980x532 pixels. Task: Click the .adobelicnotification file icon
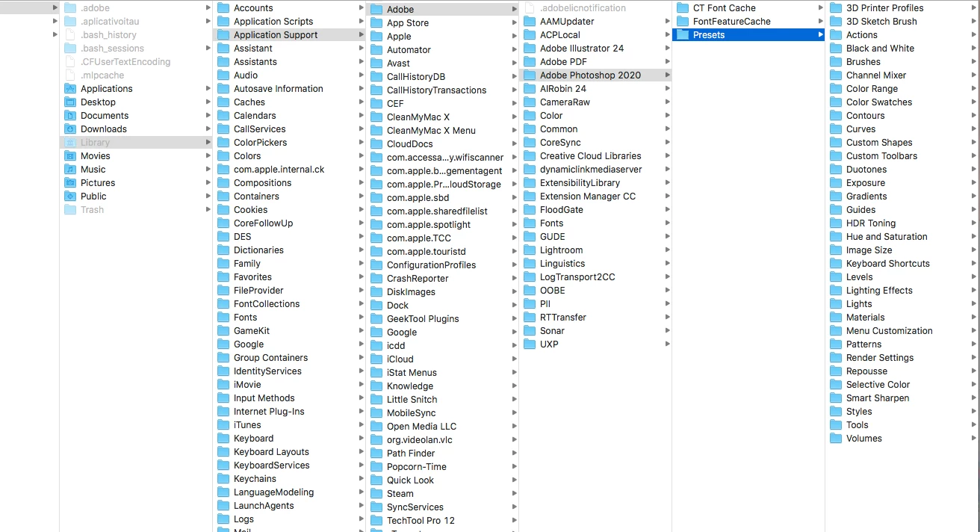coord(530,8)
